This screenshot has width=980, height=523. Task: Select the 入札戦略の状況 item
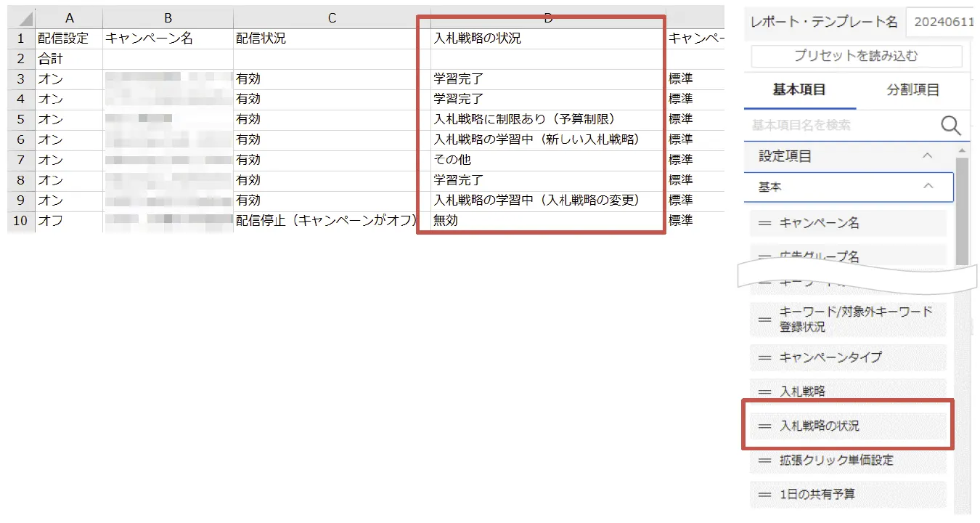click(848, 426)
